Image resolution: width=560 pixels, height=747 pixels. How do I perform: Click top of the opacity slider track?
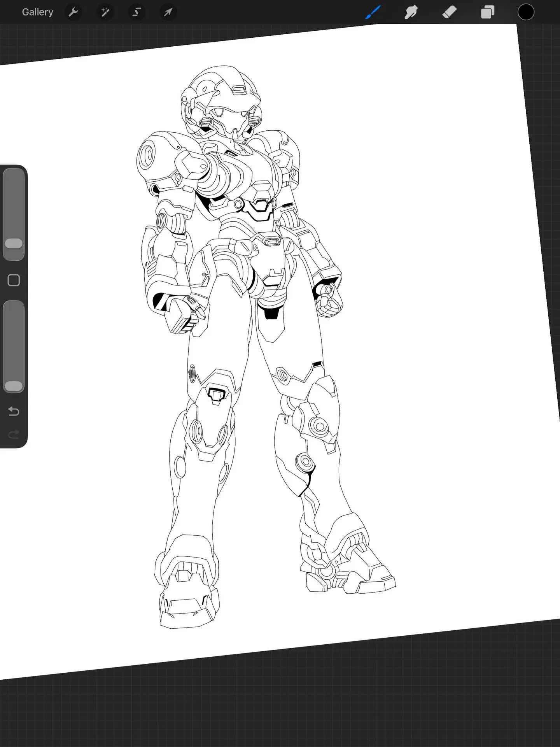pyautogui.click(x=14, y=308)
